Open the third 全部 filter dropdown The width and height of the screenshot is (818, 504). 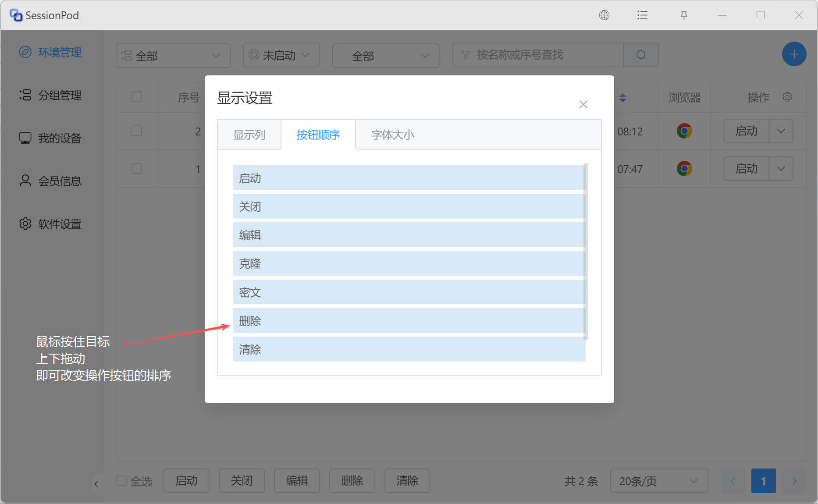[386, 56]
